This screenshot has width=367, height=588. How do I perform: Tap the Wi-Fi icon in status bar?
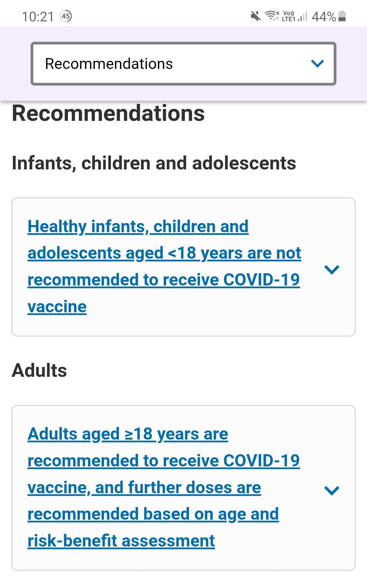272,16
